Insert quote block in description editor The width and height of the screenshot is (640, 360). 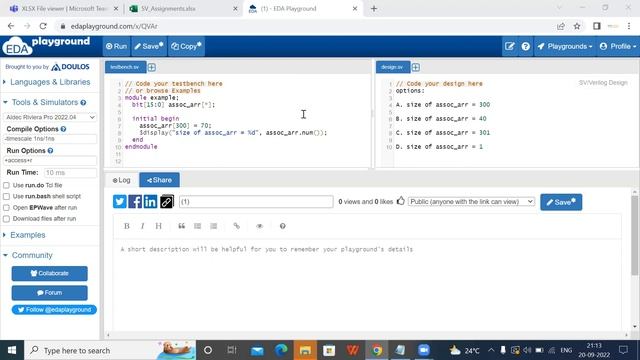click(181, 226)
